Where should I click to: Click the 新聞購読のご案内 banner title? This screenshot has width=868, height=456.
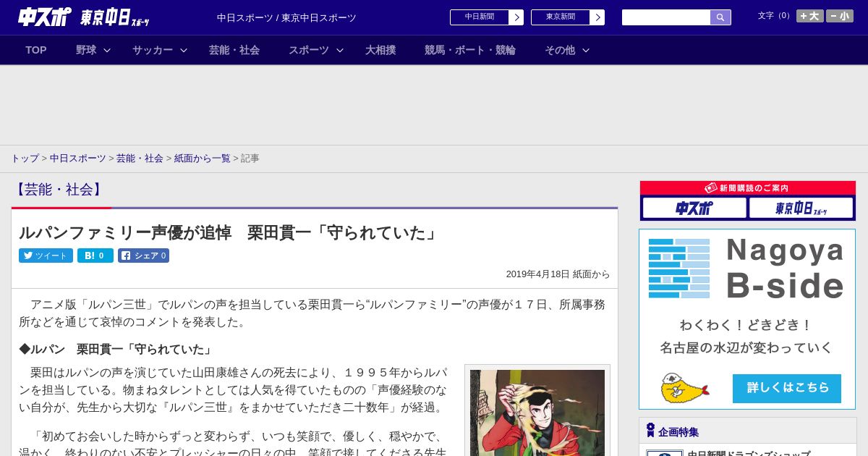click(747, 188)
